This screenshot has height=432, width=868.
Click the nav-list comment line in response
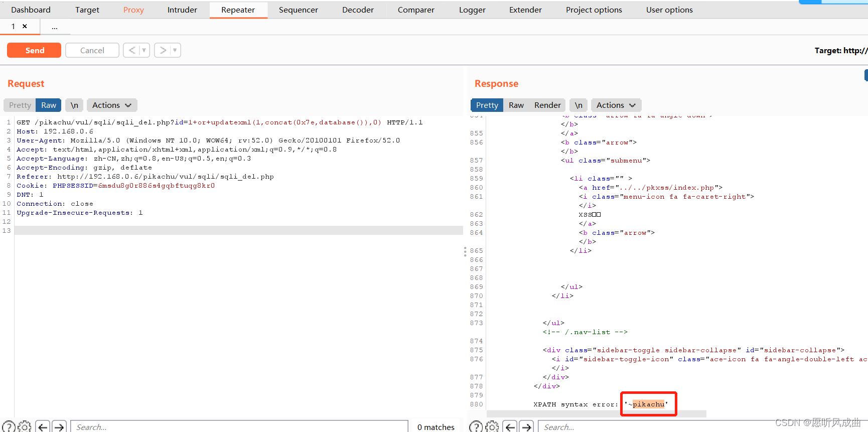[585, 332]
